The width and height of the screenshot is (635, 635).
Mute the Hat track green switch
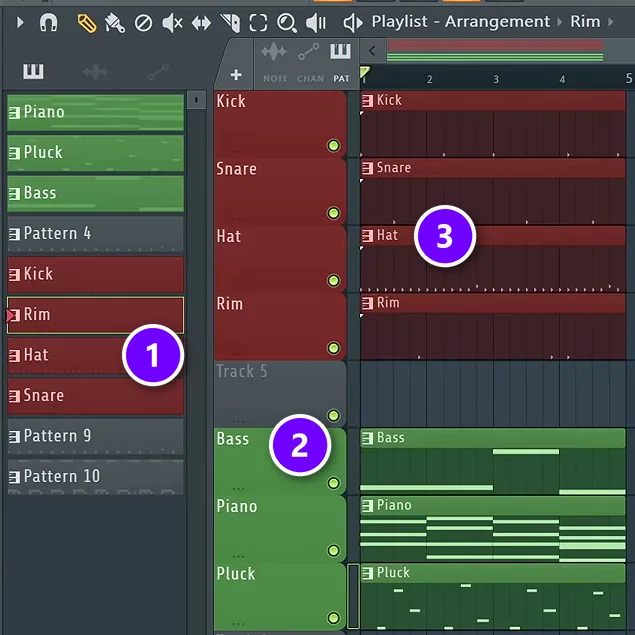pyautogui.click(x=333, y=280)
